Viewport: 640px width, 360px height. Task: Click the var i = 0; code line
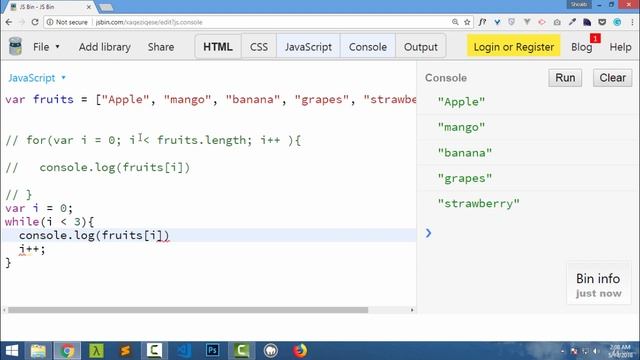point(39,208)
